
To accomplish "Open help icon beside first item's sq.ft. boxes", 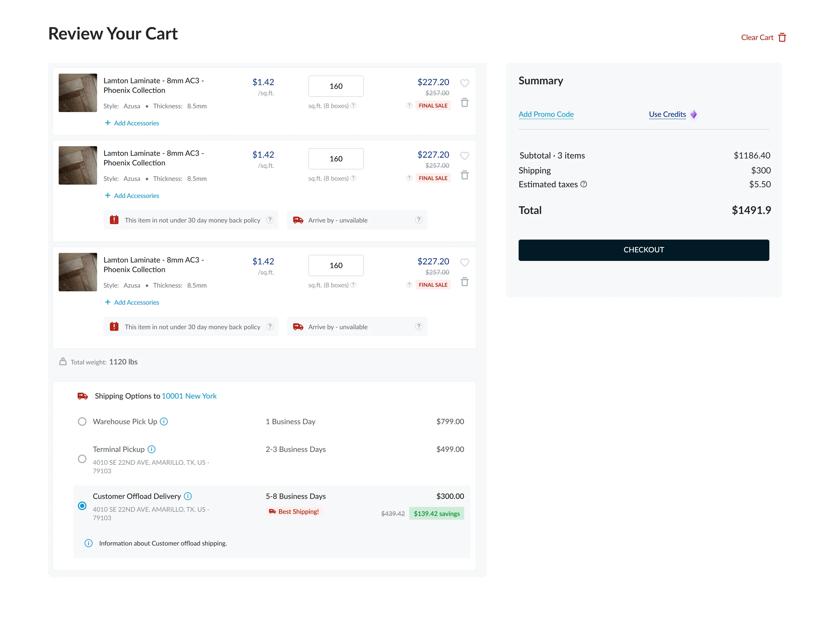I will point(353,106).
